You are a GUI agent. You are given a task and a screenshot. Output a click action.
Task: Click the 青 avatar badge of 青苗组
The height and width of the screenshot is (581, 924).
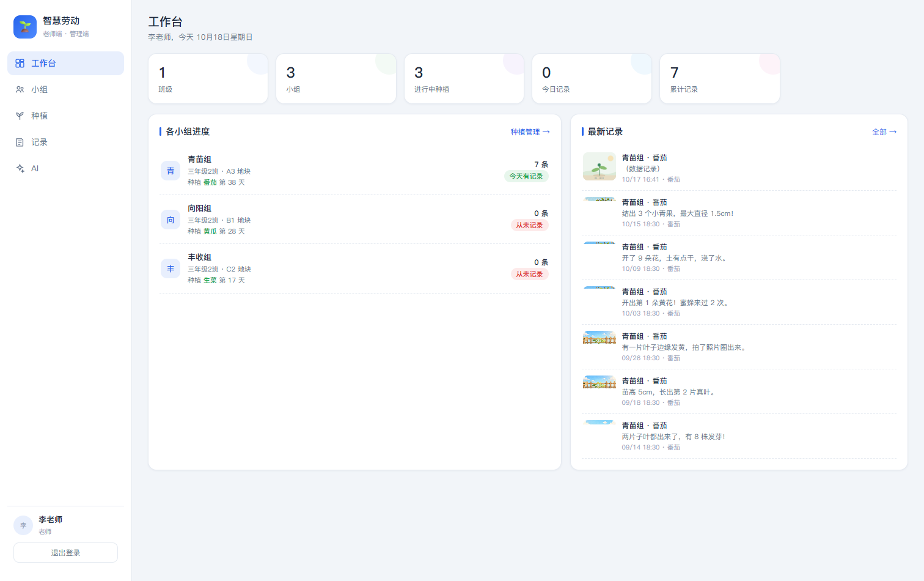pyautogui.click(x=170, y=171)
